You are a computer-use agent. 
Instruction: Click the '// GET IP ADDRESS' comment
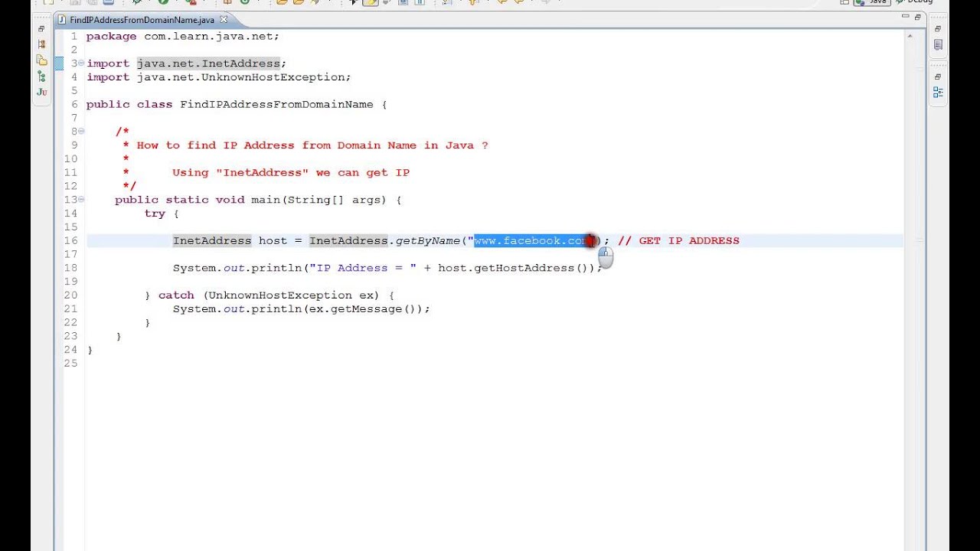click(678, 241)
